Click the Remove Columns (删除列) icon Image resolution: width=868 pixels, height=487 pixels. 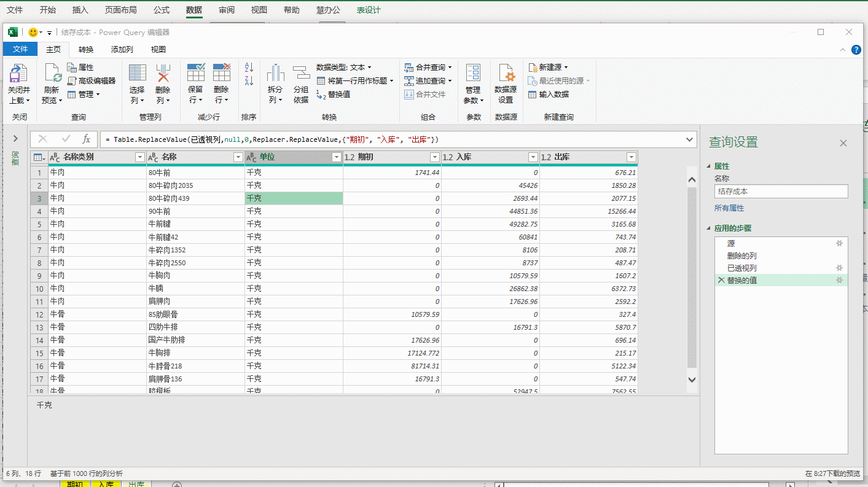[x=163, y=73]
